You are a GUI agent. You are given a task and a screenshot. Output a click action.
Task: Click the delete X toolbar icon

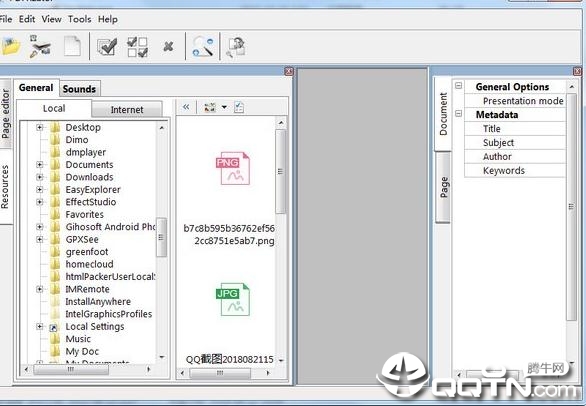[x=169, y=47]
